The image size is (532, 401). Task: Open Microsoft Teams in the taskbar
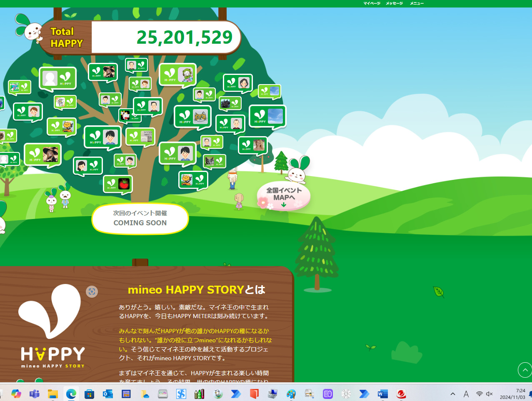pos(35,394)
